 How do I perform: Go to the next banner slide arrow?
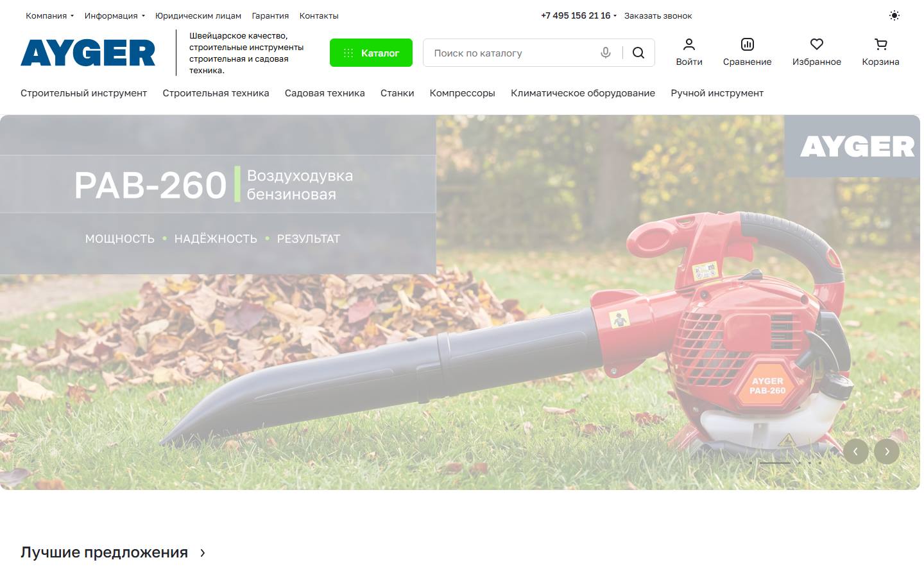coord(887,451)
